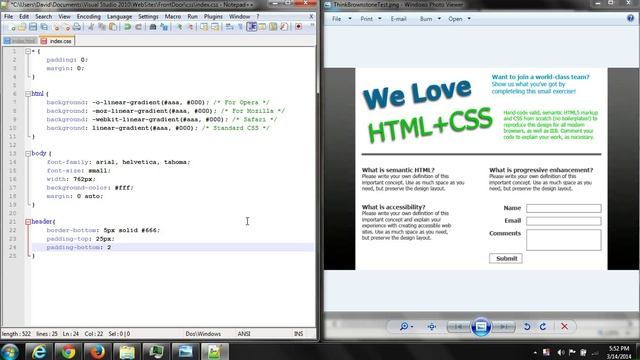
Task: Collapse the html rule fold marker
Action: point(28,94)
